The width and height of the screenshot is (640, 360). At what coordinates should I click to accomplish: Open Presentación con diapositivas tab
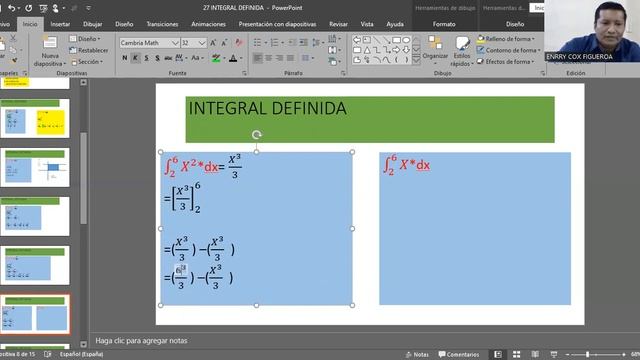(x=278, y=24)
